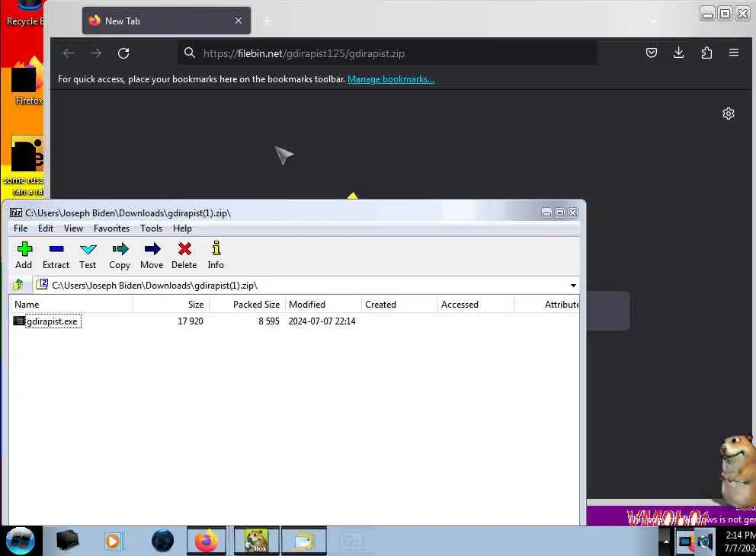Click the Firefox URL bar with filebin.net address

(387, 53)
